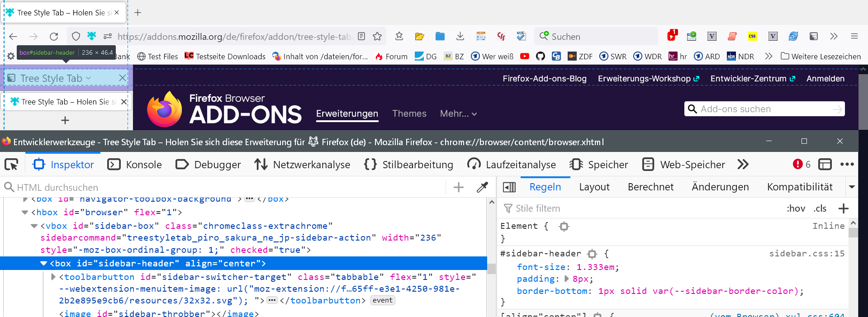
Task: Collapse the hbox id="browser" node
Action: pyautogui.click(x=25, y=212)
